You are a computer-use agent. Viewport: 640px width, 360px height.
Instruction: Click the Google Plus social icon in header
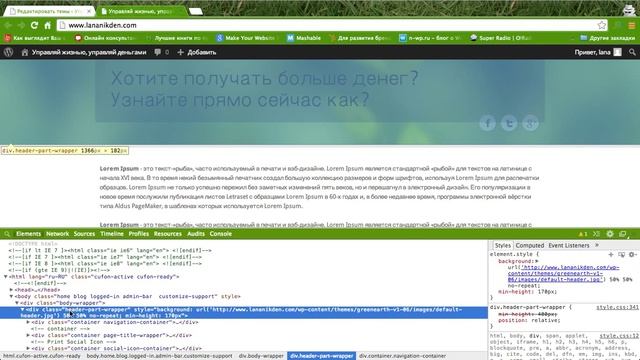click(x=531, y=123)
